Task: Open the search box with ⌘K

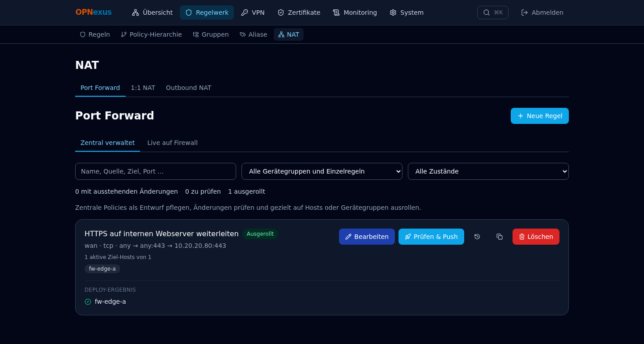Action: (493, 13)
